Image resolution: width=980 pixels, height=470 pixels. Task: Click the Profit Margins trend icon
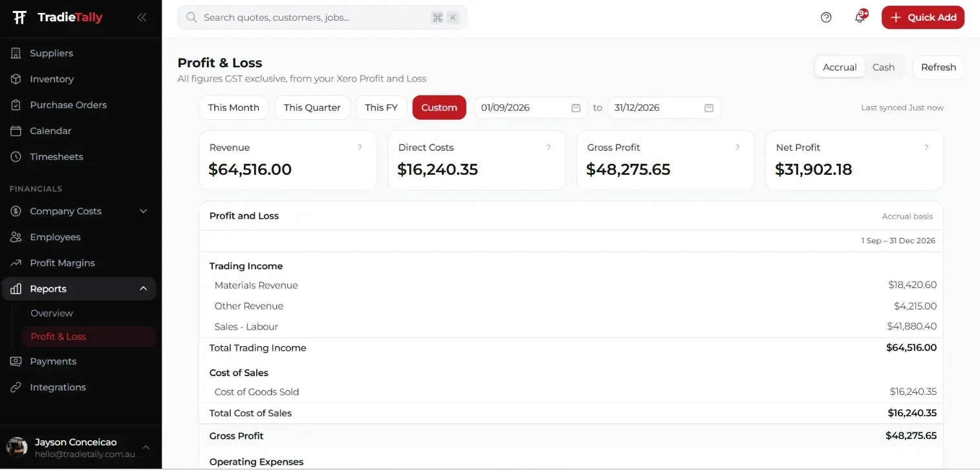16,263
